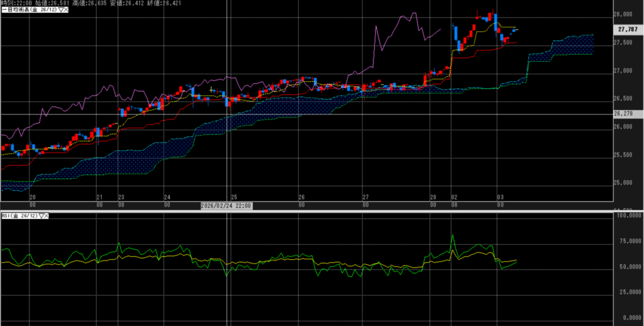Remove the RSI indicator with X icon
This screenshot has width=644, height=326.
(x=46, y=215)
